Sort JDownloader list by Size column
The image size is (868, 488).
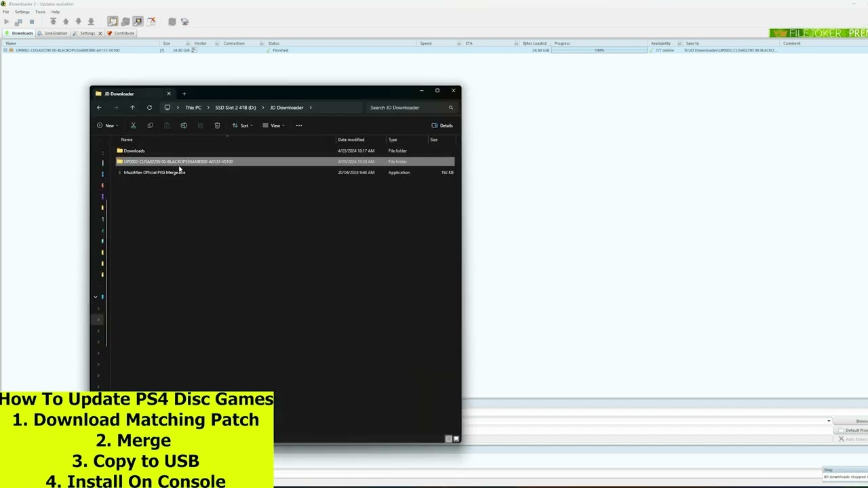[x=166, y=43]
